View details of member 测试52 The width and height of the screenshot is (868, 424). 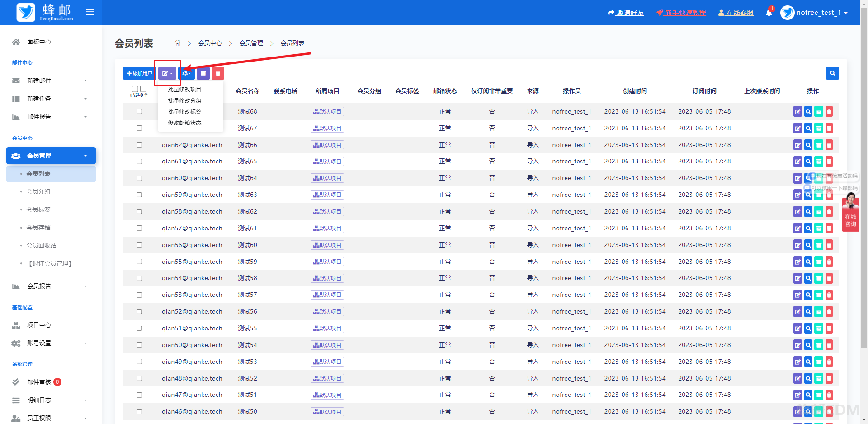pos(808,378)
